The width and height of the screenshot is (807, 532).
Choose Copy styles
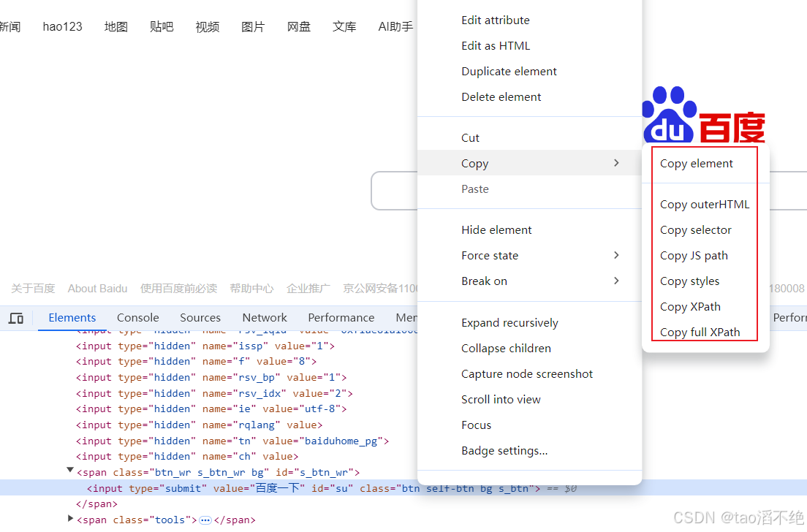689,281
